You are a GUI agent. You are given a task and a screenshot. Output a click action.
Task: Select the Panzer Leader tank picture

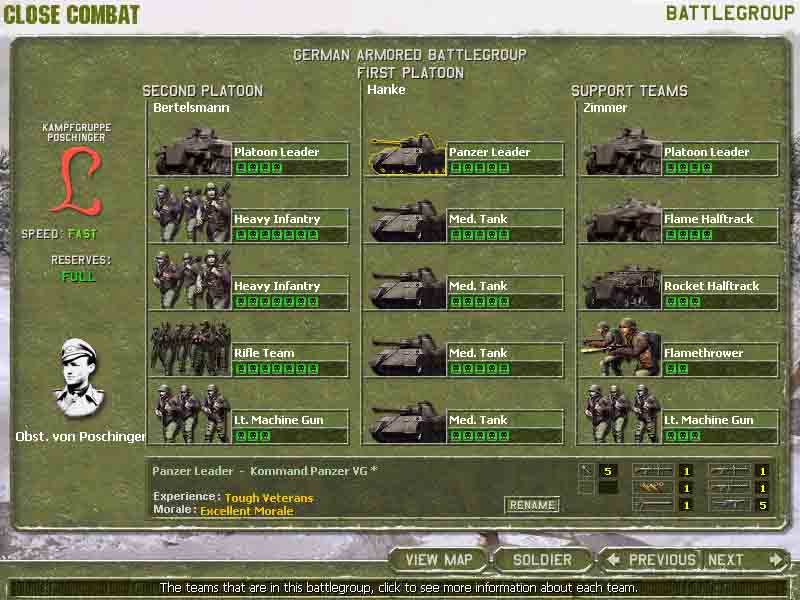[x=407, y=154]
